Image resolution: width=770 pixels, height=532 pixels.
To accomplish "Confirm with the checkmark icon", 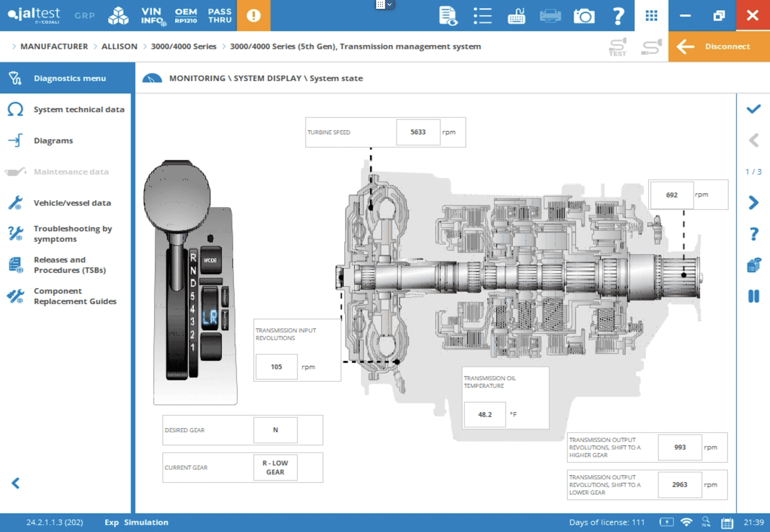I will click(753, 109).
